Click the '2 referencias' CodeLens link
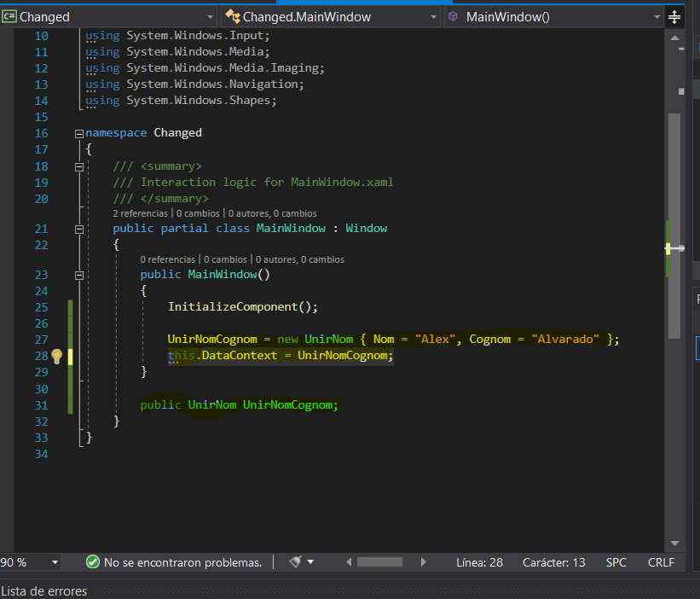Image resolution: width=700 pixels, height=599 pixels. (141, 213)
